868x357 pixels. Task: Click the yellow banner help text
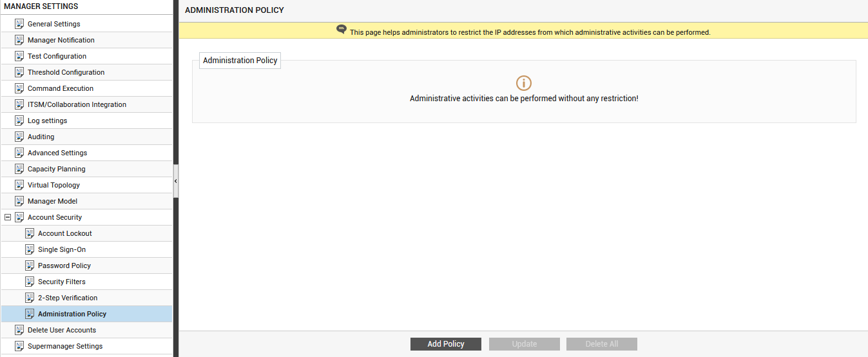click(x=530, y=32)
